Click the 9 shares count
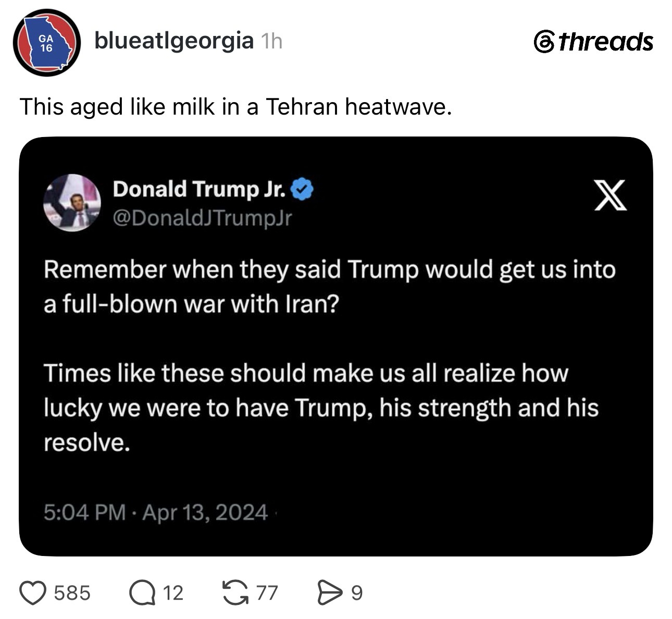672x619 pixels. point(356,593)
